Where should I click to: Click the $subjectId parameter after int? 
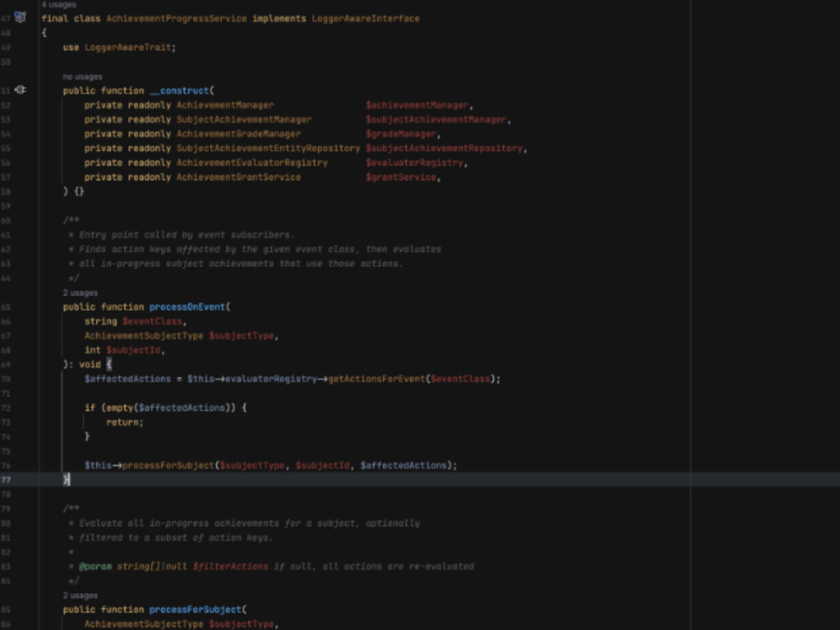pyautogui.click(x=134, y=350)
